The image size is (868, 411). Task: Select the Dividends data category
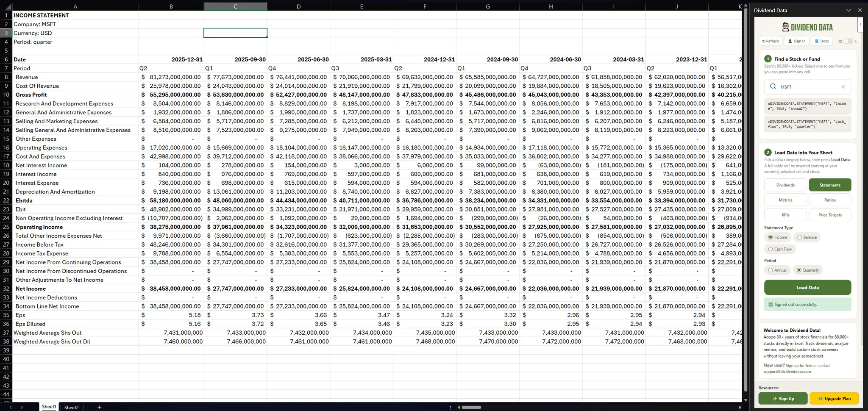pos(785,185)
